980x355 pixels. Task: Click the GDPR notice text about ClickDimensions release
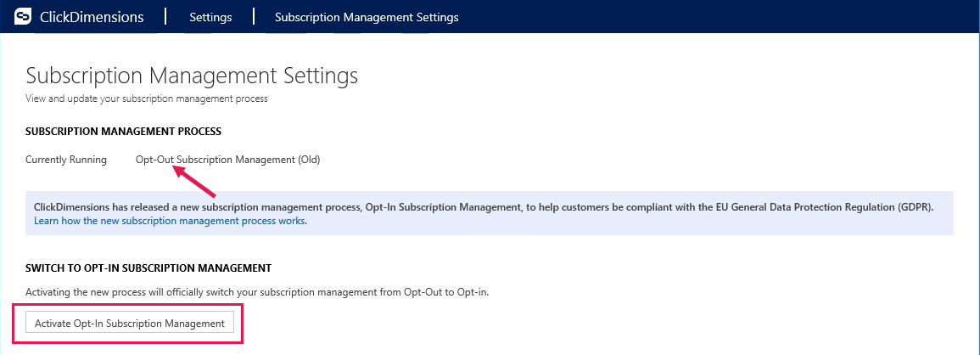(484, 206)
